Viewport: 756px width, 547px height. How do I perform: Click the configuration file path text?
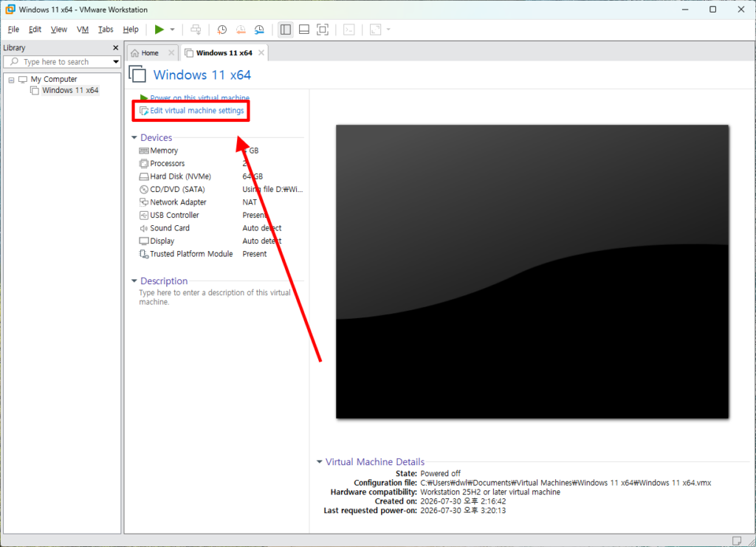pyautogui.click(x=566, y=483)
